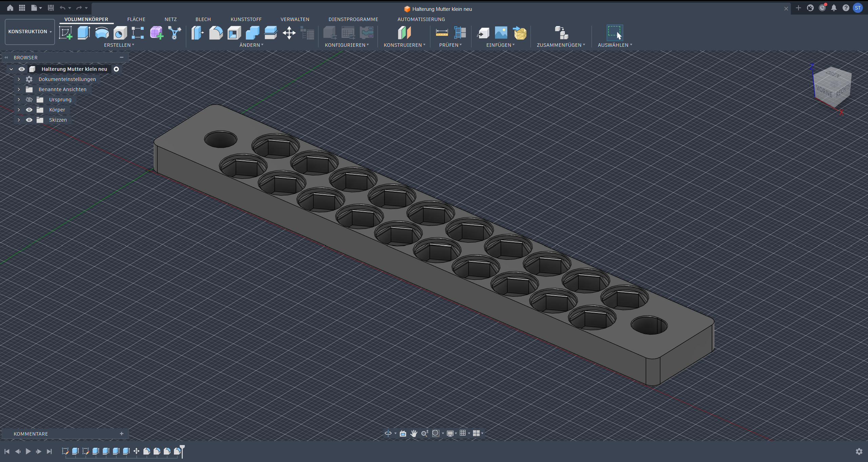Viewport: 868px width, 462px height.
Task: Click the Insert Mesh icon
Action: click(x=519, y=33)
